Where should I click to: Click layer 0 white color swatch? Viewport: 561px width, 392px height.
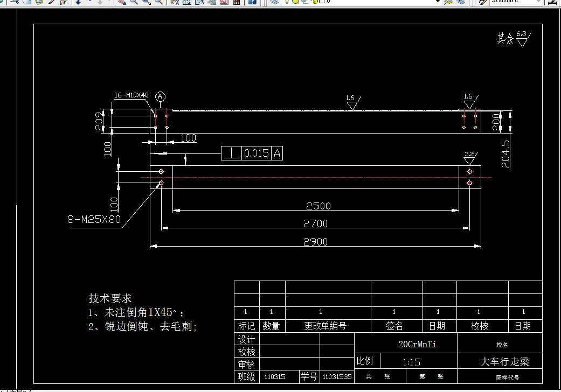[x=321, y=2]
